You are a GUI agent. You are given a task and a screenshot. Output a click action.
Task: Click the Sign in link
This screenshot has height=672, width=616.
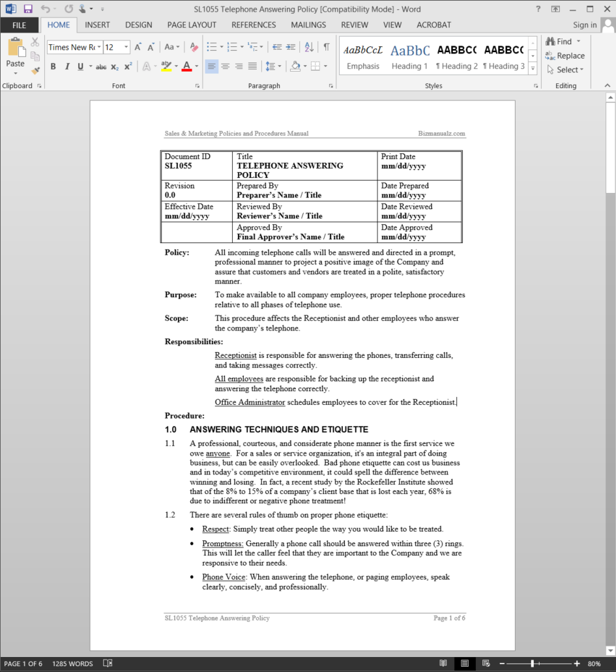(x=585, y=25)
